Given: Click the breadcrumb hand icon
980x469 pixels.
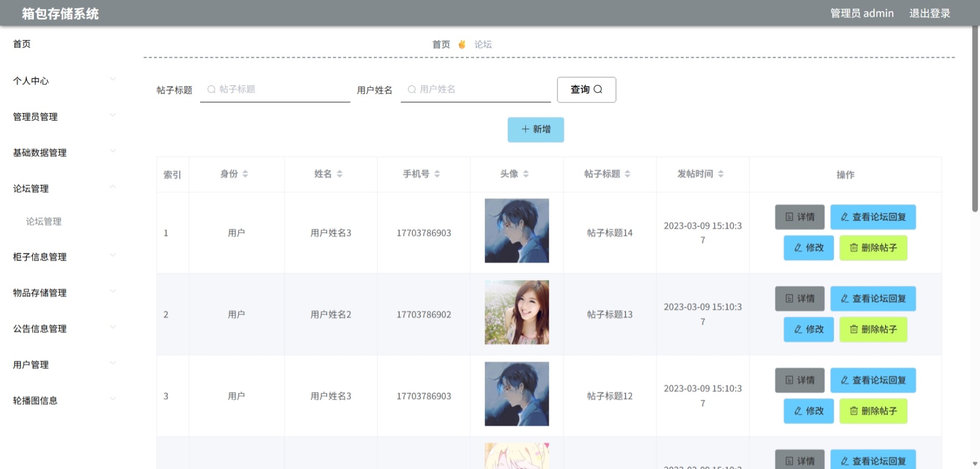Looking at the screenshot, I should coord(462,44).
